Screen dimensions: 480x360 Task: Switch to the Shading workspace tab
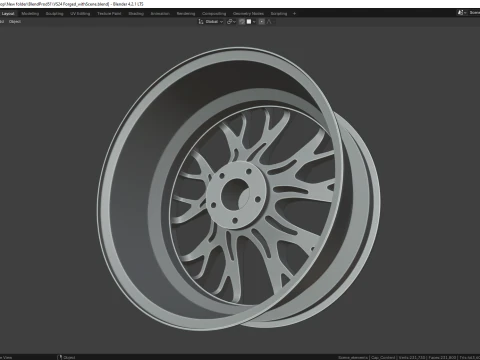click(136, 14)
